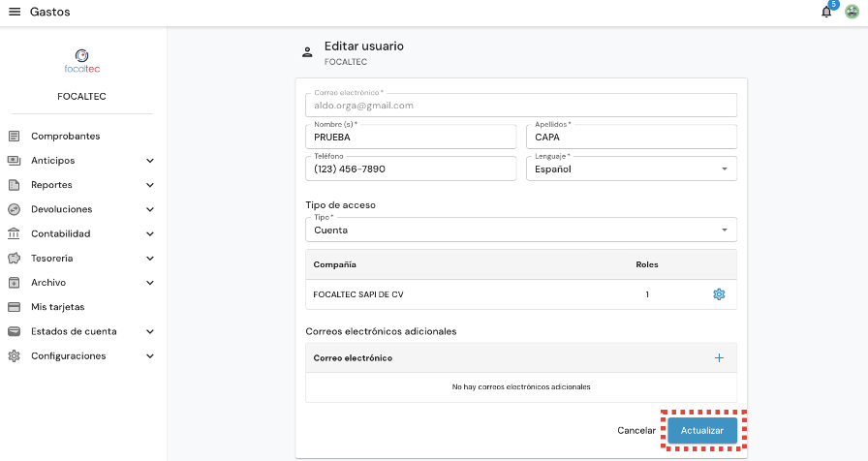The image size is (868, 461).
Task: Click the Teléfono field
Action: (x=411, y=169)
